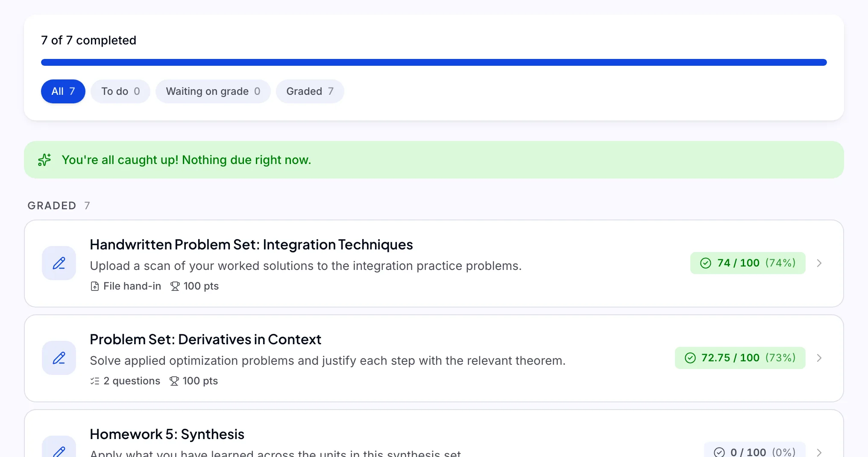Open Homework 5: Synthesis via its right chevron

coord(819,452)
